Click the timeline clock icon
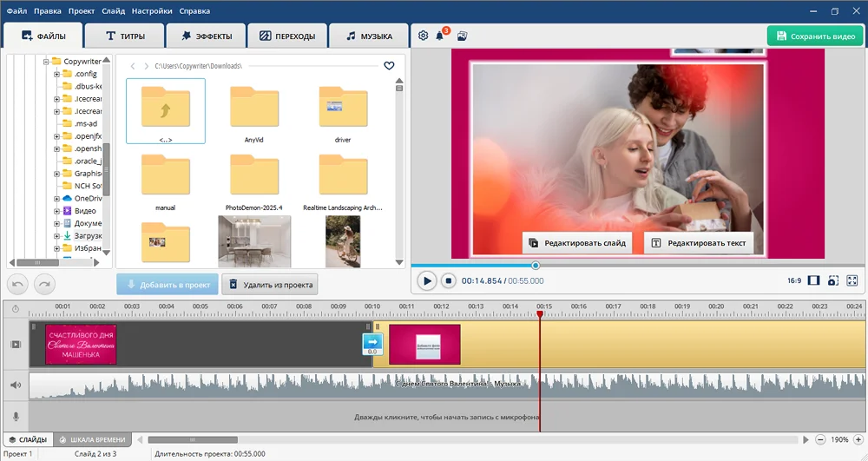The height and width of the screenshot is (461, 868). point(16,309)
